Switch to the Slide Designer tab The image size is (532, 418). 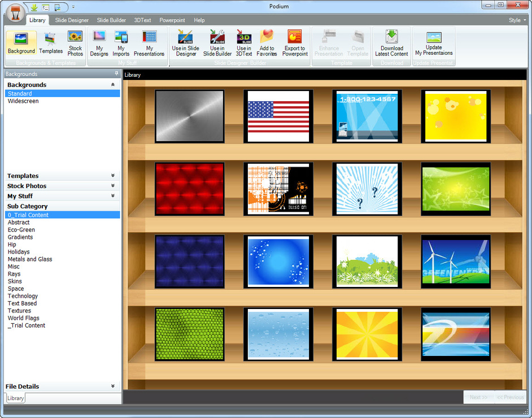point(72,20)
